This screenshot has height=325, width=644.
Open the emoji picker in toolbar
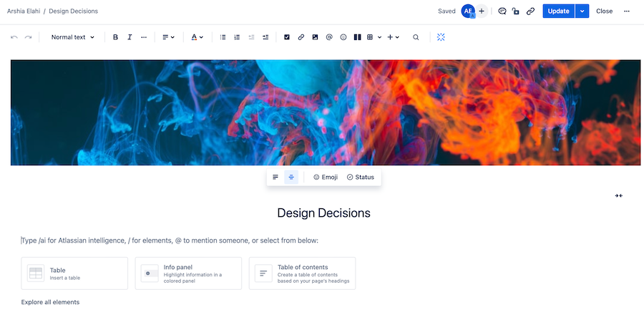(x=343, y=37)
